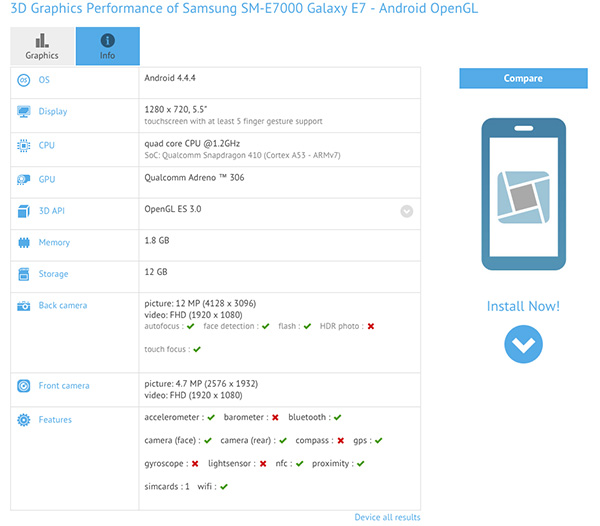600x526 pixels.
Task: Click the Compare button
Action: (523, 78)
